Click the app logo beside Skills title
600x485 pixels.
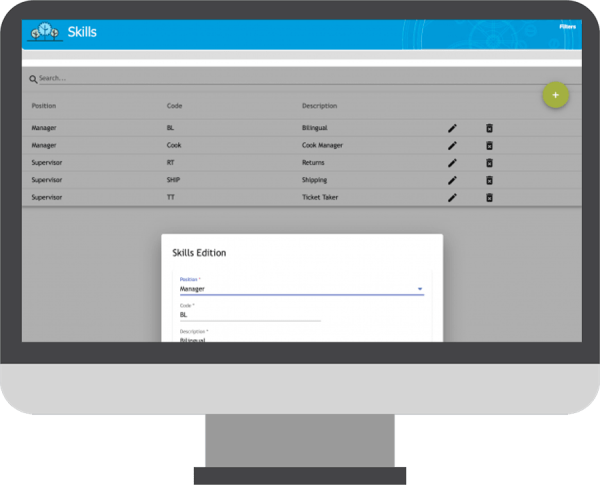tap(45, 33)
